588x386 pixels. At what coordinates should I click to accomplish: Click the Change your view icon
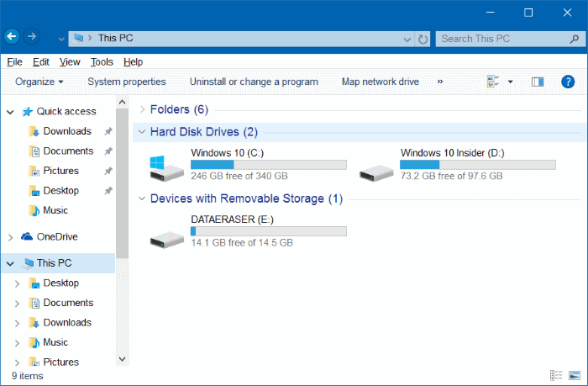click(493, 82)
